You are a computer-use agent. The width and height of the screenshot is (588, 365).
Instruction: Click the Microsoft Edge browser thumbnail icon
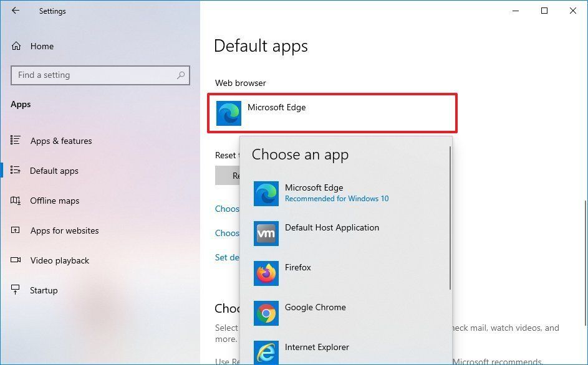(228, 113)
